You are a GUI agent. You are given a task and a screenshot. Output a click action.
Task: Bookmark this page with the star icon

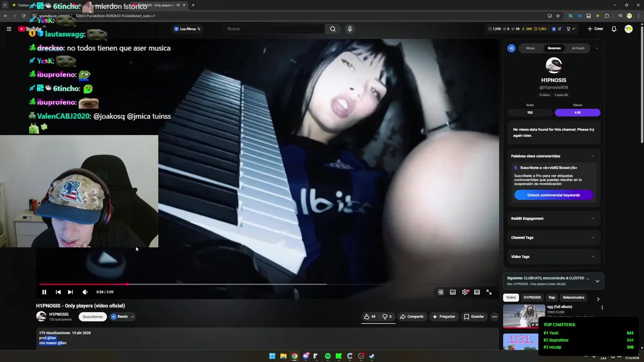[558, 16]
